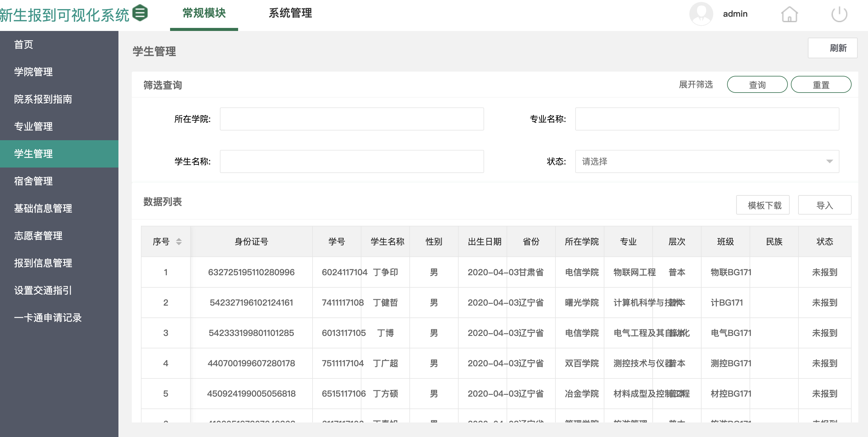Go to 志愿者管理 sidebar item
868x437 pixels.
tap(38, 236)
